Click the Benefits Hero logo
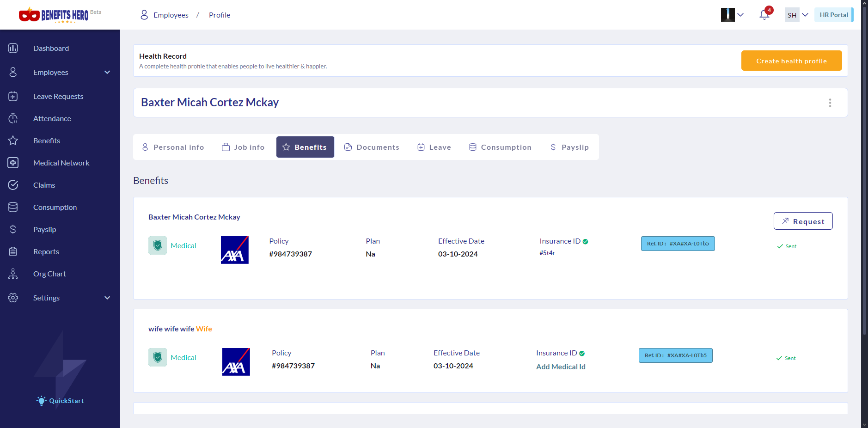 [x=54, y=15]
